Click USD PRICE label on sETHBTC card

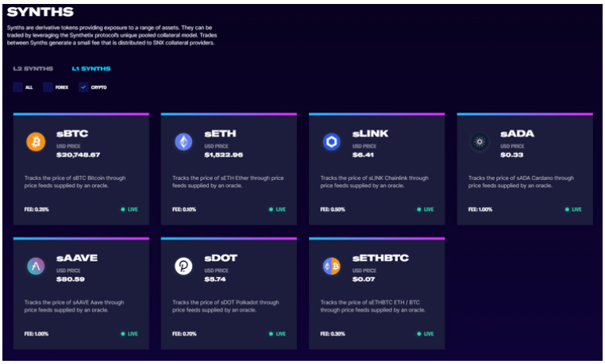(x=364, y=270)
